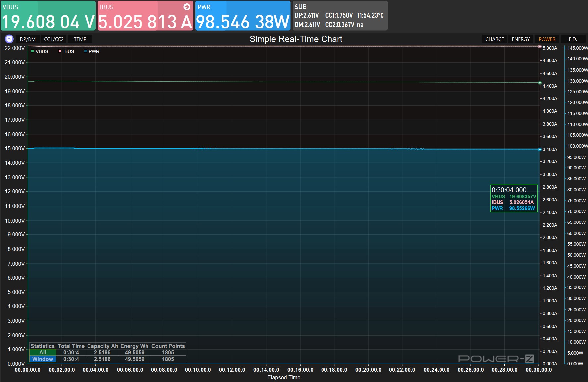Select the All statistics row
Viewport: 588px width, 382px height.
pyautogui.click(x=43, y=352)
